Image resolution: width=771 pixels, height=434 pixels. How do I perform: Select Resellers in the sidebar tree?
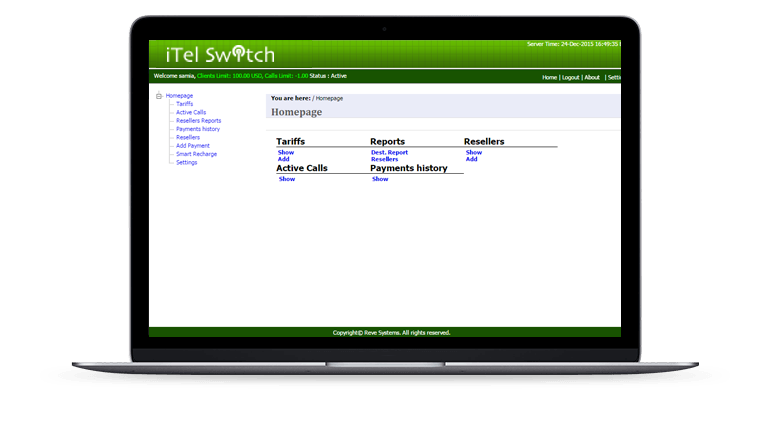pyautogui.click(x=187, y=137)
